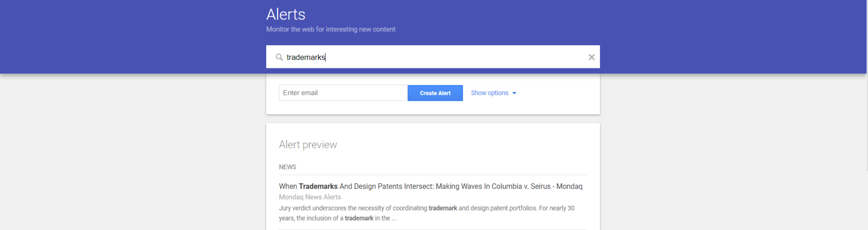Click the "Monitor the web" subtitle text
The width and height of the screenshot is (868, 230).
click(330, 29)
